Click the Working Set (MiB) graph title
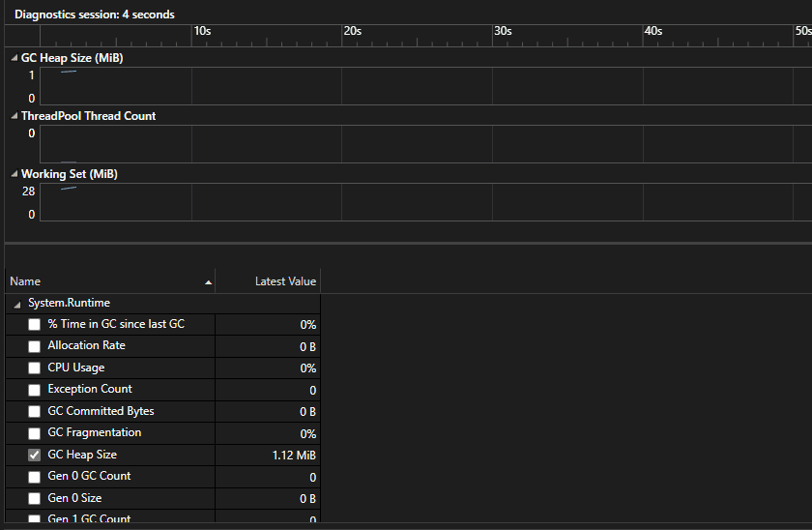The image size is (812, 530). (x=70, y=174)
